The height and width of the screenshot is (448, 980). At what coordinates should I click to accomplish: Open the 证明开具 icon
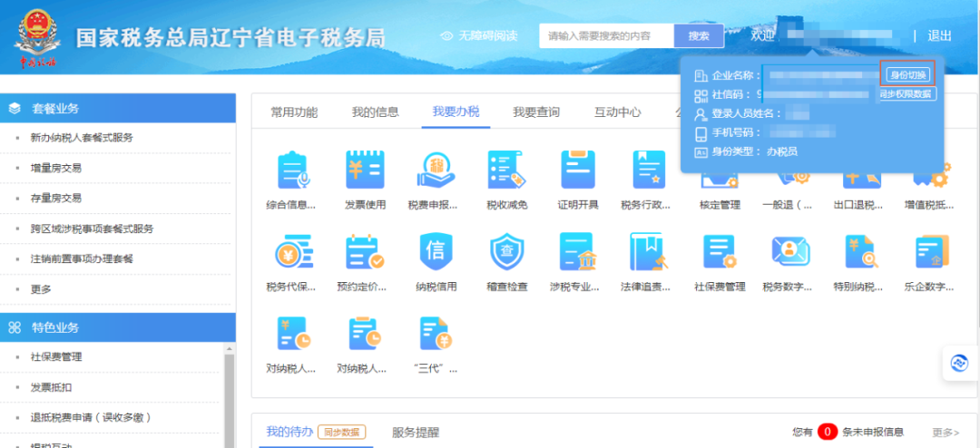pos(578,170)
